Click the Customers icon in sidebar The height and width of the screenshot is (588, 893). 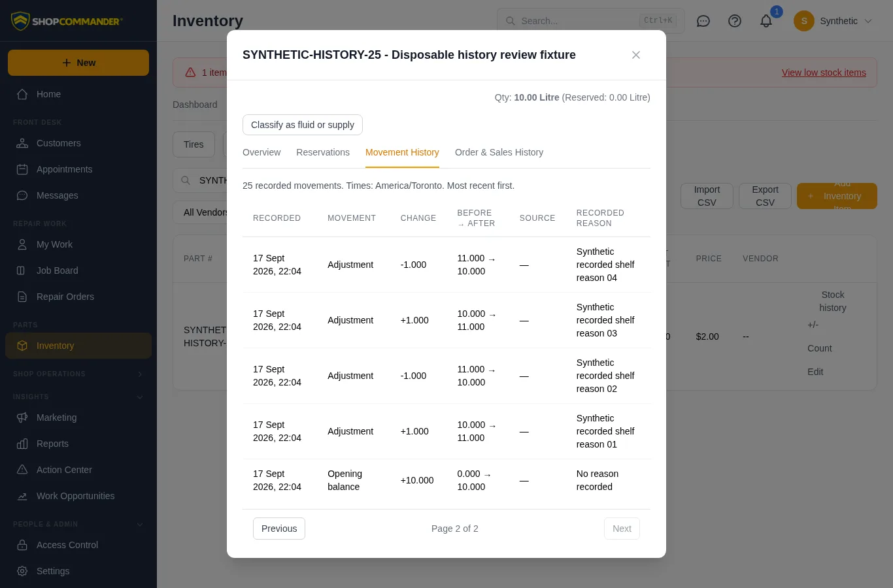[22, 143]
